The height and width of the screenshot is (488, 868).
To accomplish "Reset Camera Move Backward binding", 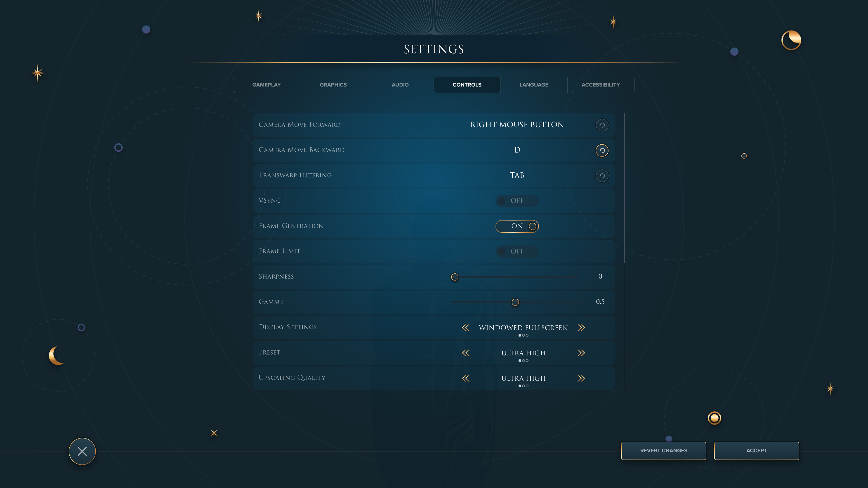I will pyautogui.click(x=602, y=150).
